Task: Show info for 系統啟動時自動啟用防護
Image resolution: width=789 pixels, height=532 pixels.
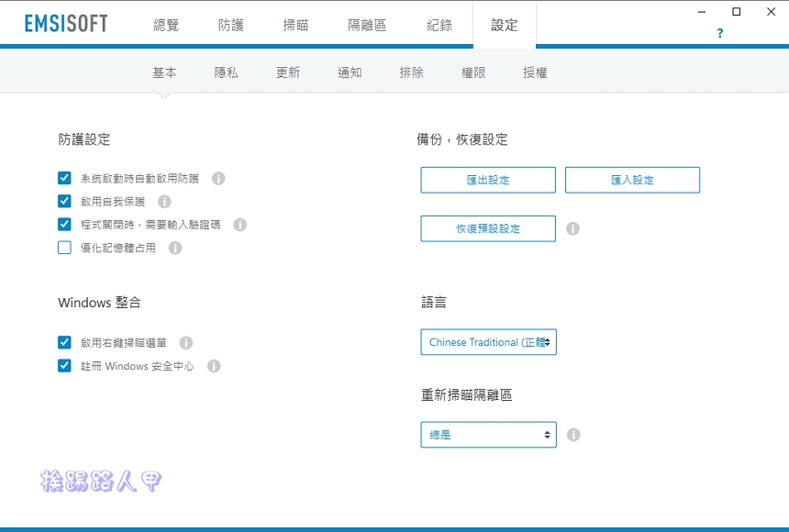Action: click(218, 178)
